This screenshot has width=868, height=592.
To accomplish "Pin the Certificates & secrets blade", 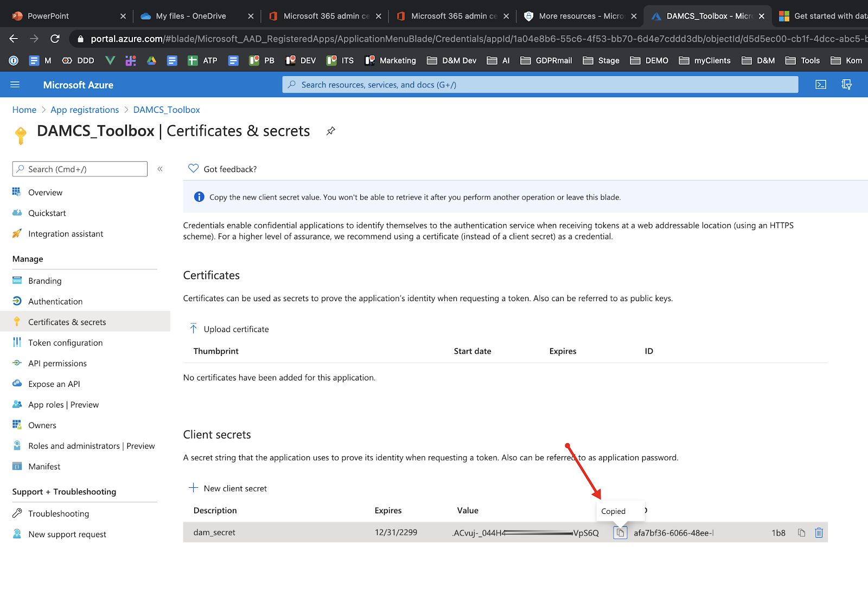I will click(x=330, y=131).
